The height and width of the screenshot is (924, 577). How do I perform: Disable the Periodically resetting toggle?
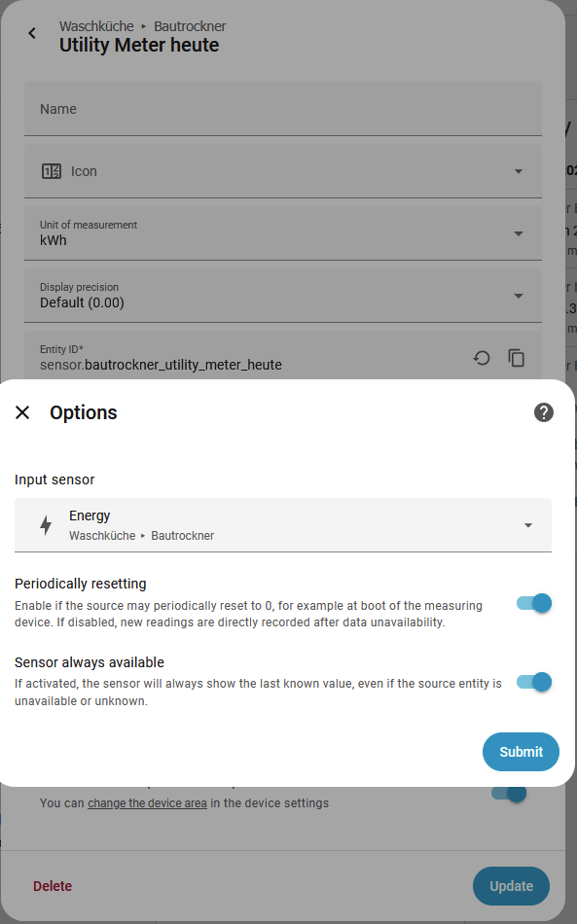point(533,603)
